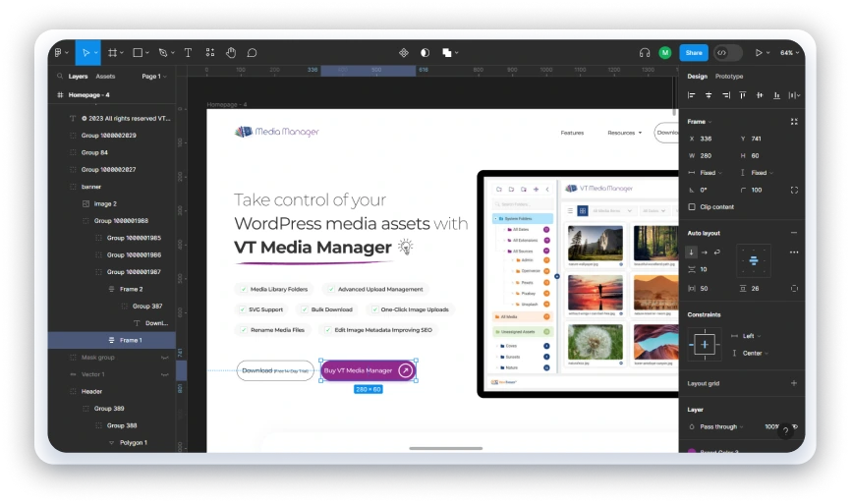Select the Text tool in the toolbar

coord(187,53)
